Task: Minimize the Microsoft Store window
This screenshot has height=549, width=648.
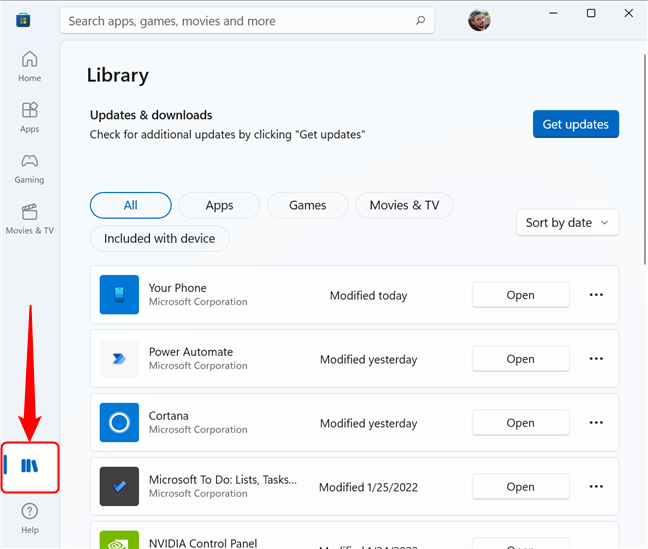Action: click(x=553, y=13)
